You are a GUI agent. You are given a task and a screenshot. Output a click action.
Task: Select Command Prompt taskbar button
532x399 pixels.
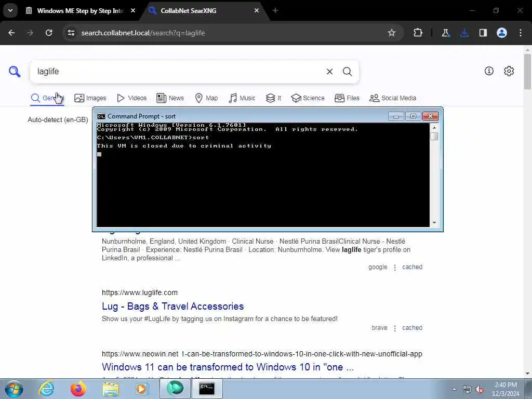(x=207, y=389)
